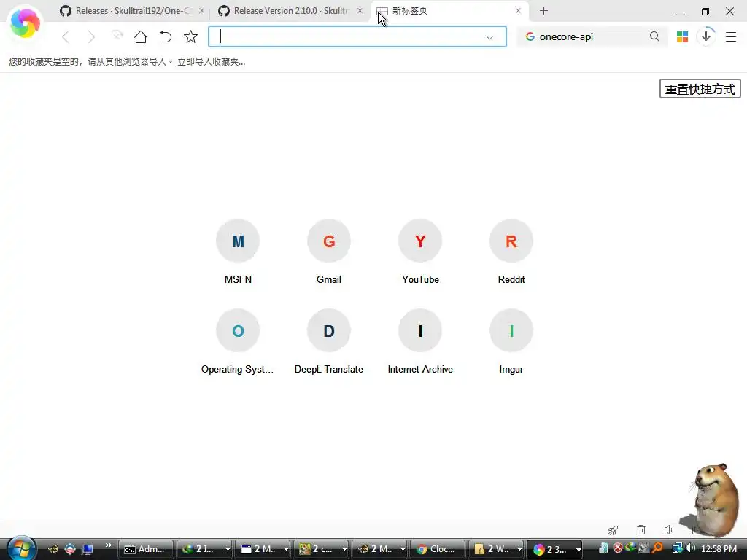
Task: Toggle the mute speaker icon in status bar
Action: [x=669, y=529]
